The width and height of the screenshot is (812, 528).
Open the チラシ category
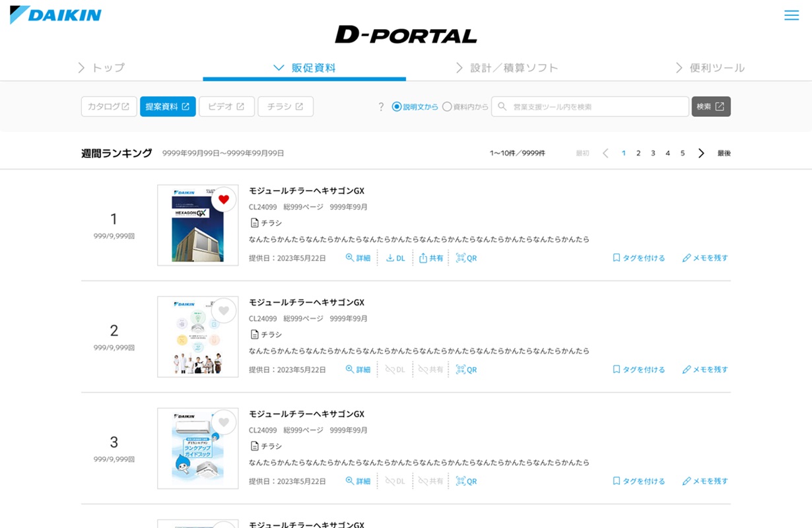(285, 106)
